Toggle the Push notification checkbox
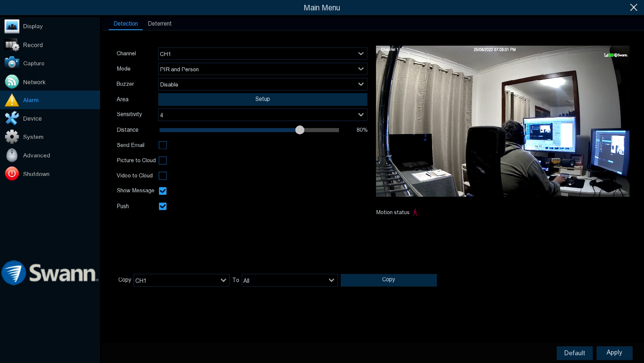Image resolution: width=644 pixels, height=363 pixels. [163, 206]
